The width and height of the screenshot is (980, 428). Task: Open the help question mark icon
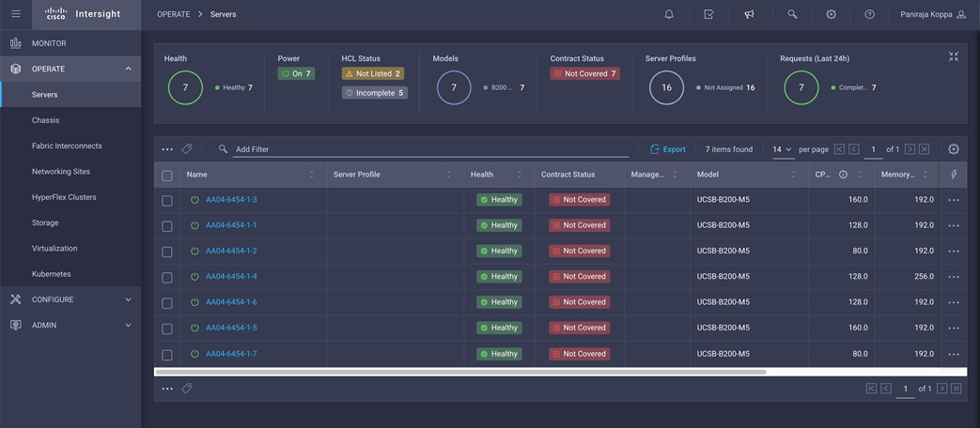click(869, 14)
